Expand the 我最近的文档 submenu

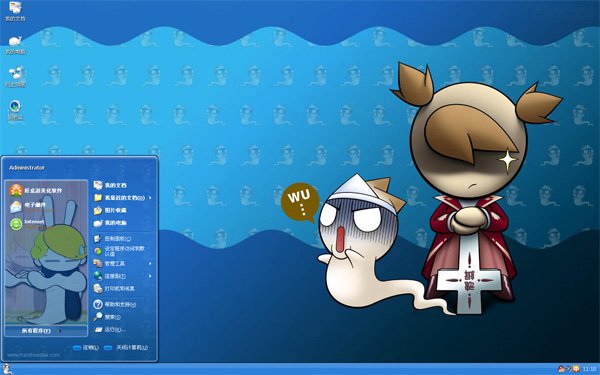pos(123,198)
